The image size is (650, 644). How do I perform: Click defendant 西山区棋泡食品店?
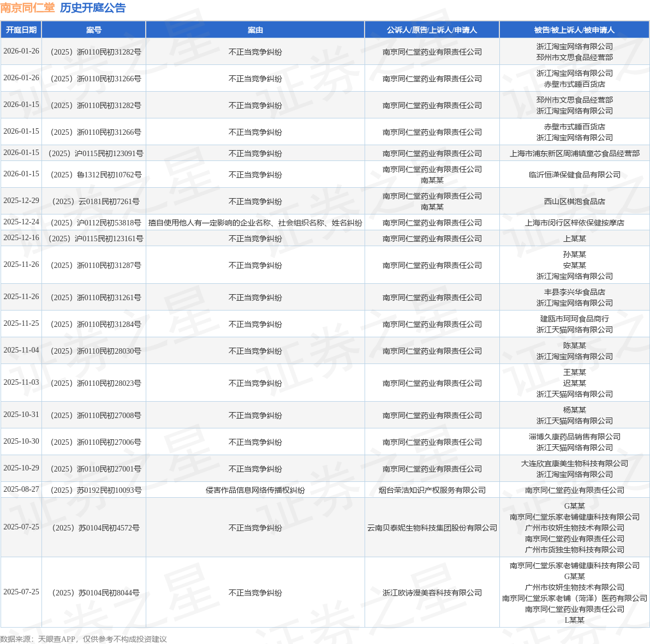tap(575, 201)
